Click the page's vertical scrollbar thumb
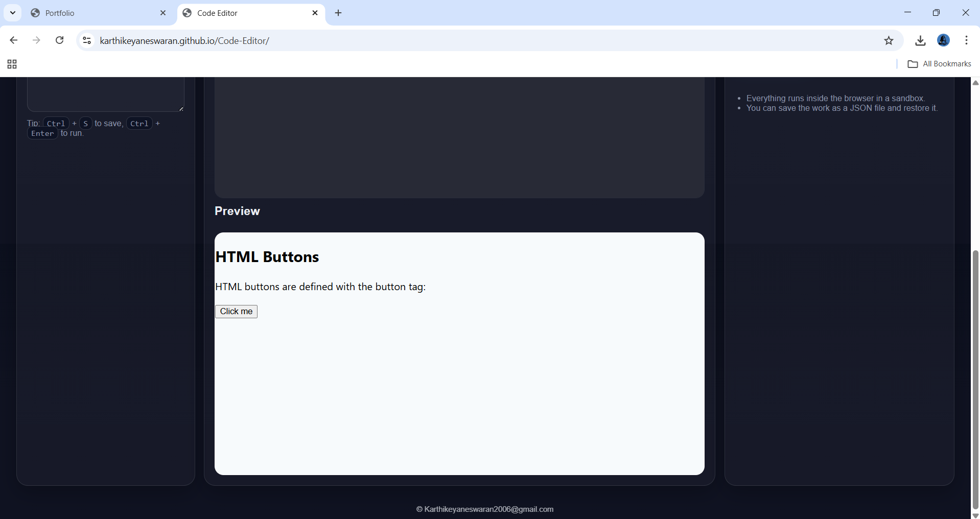Viewport: 980px width, 519px height. point(975,378)
